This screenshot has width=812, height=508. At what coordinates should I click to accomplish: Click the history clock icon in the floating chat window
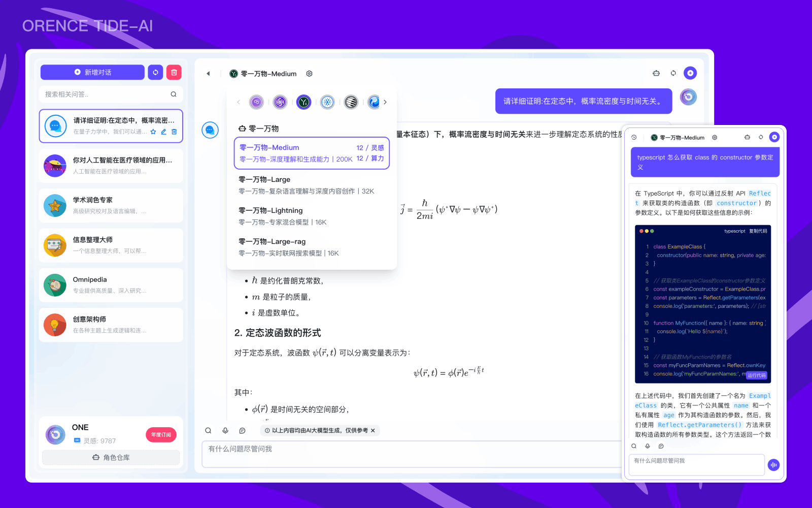(634, 137)
